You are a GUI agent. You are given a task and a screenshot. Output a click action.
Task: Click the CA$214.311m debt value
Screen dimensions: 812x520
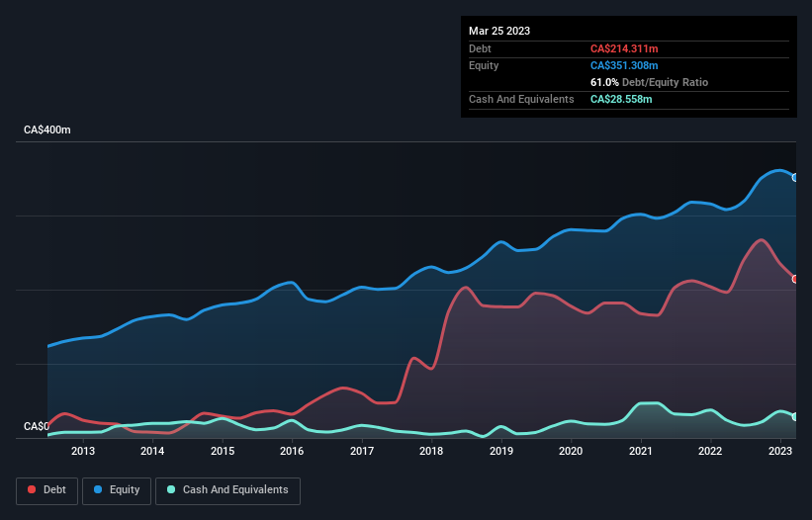click(624, 48)
